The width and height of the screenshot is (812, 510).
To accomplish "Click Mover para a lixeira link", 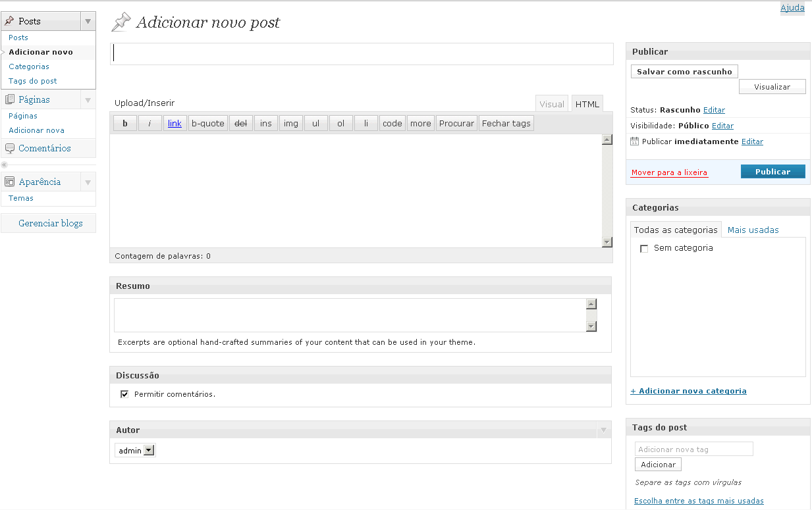I will pos(669,172).
